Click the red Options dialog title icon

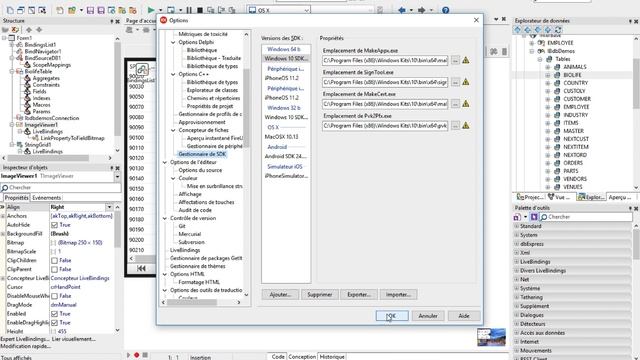point(164,20)
